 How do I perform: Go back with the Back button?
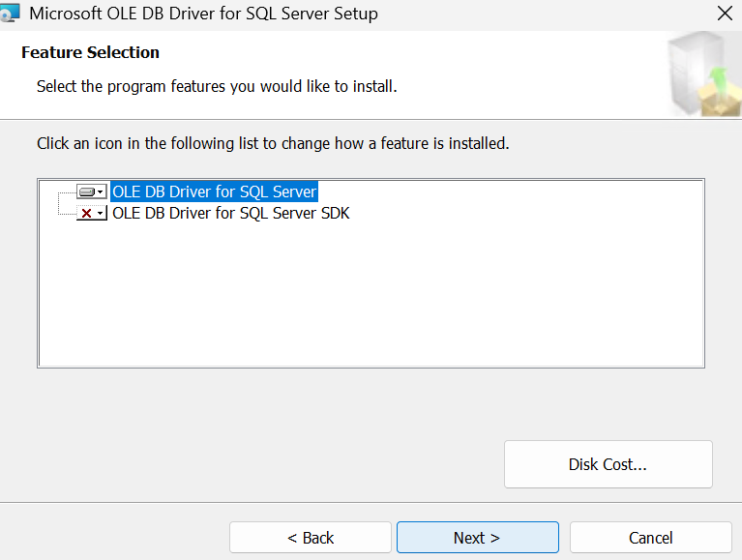pos(311,538)
